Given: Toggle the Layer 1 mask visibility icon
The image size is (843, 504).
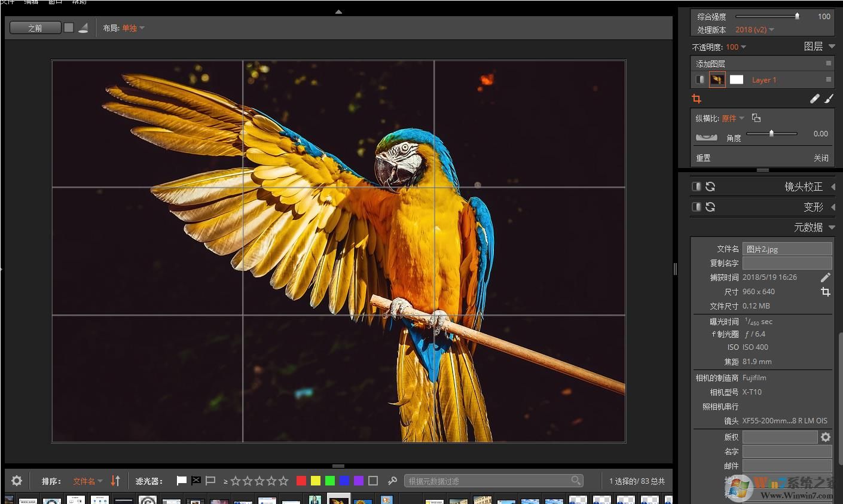Looking at the screenshot, I should pos(700,79).
